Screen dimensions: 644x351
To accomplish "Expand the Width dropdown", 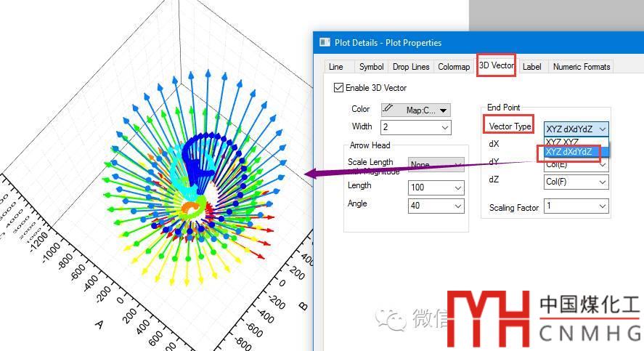I will click(x=444, y=128).
